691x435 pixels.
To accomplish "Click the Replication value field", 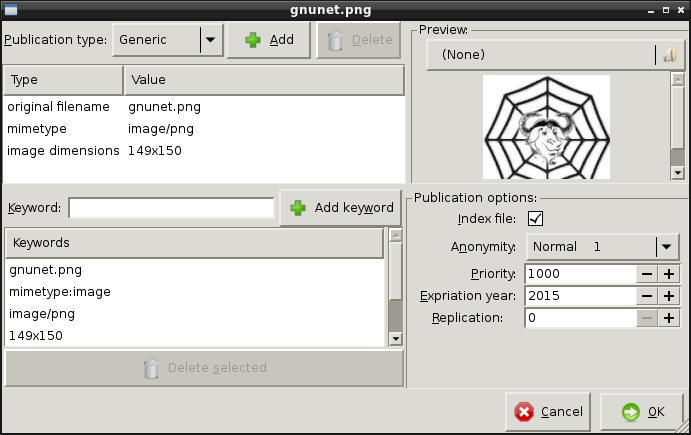I will [x=581, y=318].
